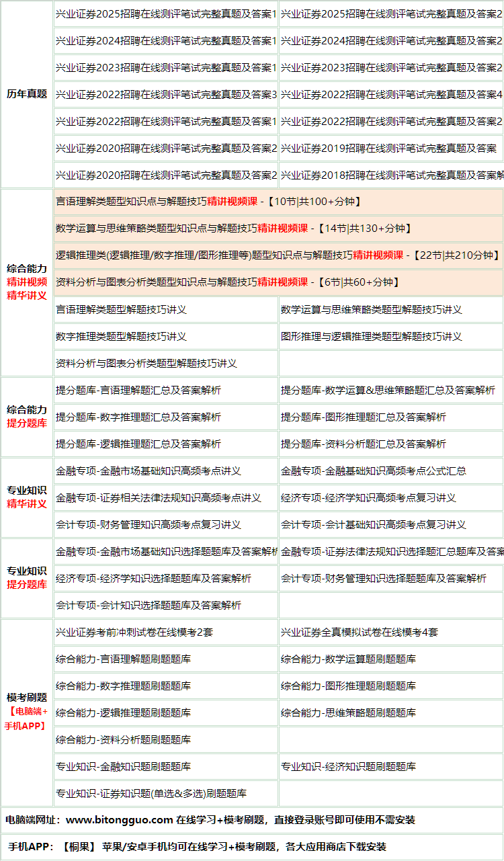The width and height of the screenshot is (504, 861).
Task: Visit the www.bitongguo.com website address
Action: (x=120, y=820)
